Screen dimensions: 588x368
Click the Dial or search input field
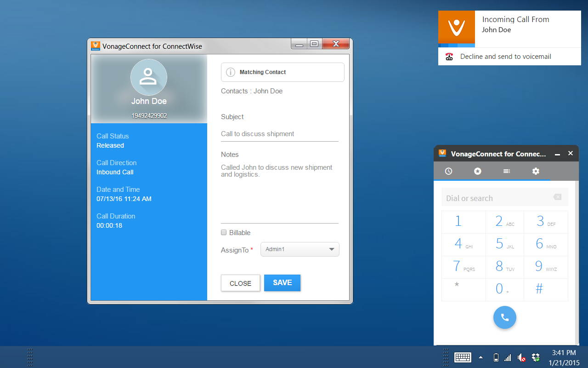496,197
